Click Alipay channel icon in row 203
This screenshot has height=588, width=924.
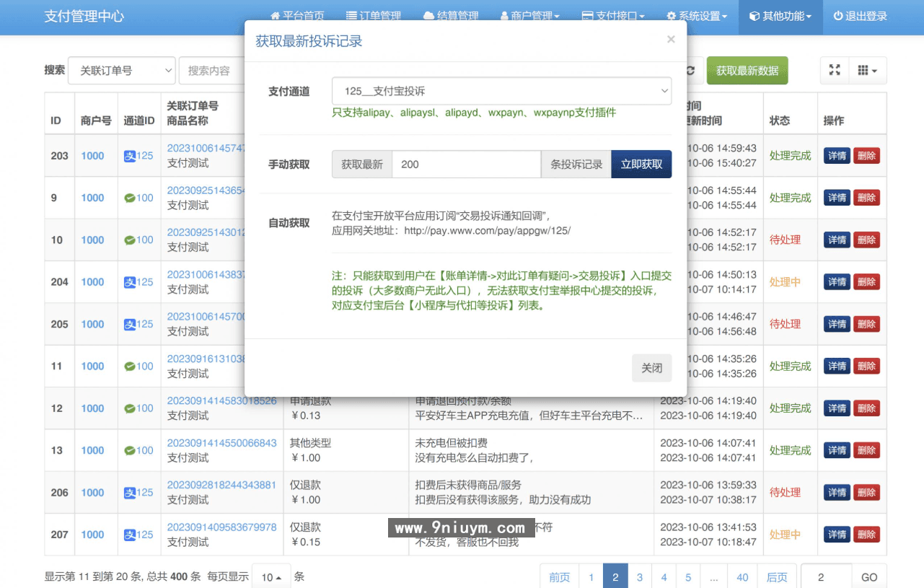(x=130, y=156)
